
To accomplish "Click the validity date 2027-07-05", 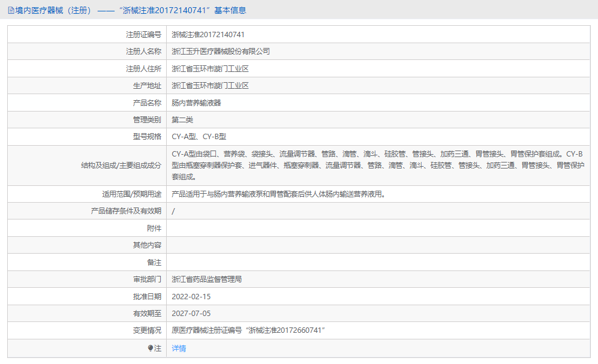I will point(191,313).
